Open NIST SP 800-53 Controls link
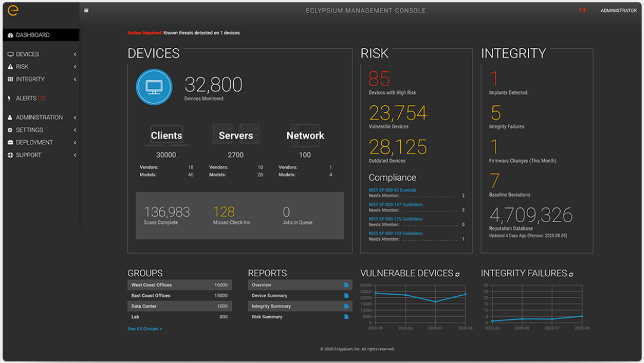This screenshot has height=363, width=644. [x=392, y=190]
